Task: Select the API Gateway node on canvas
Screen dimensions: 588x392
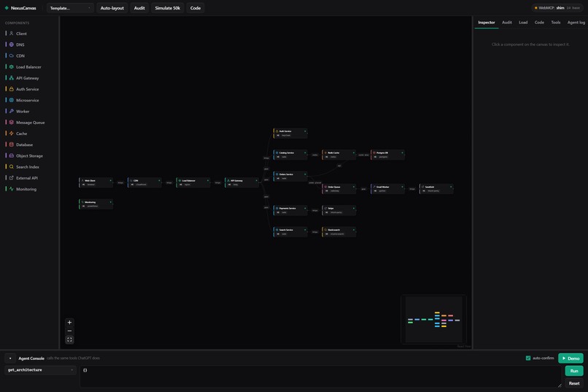Action: click(242, 182)
